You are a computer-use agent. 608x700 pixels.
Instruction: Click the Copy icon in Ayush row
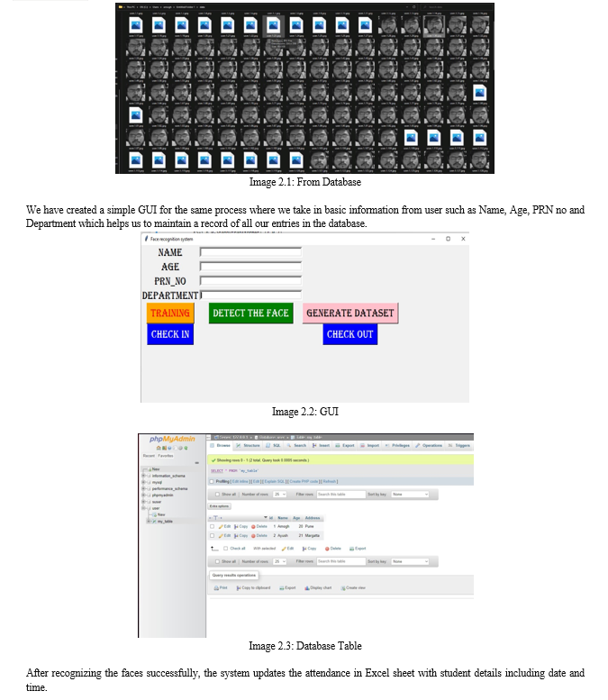click(236, 536)
